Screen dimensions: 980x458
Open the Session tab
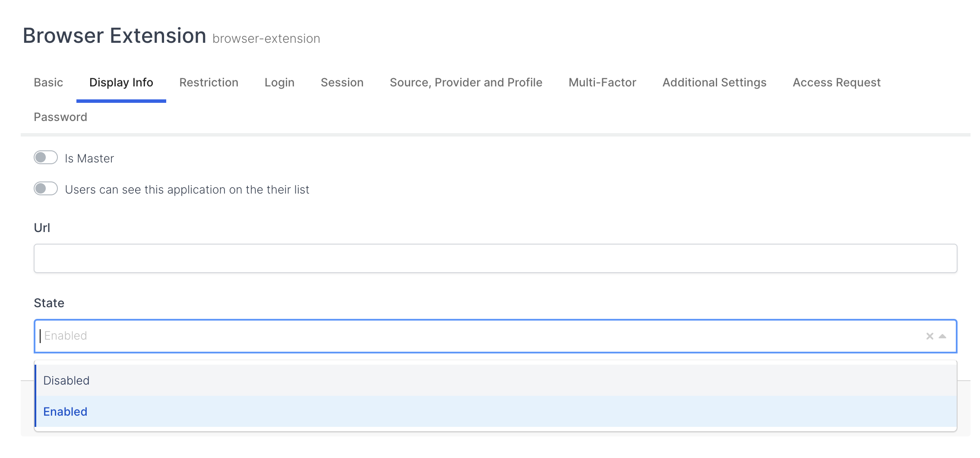pos(342,83)
